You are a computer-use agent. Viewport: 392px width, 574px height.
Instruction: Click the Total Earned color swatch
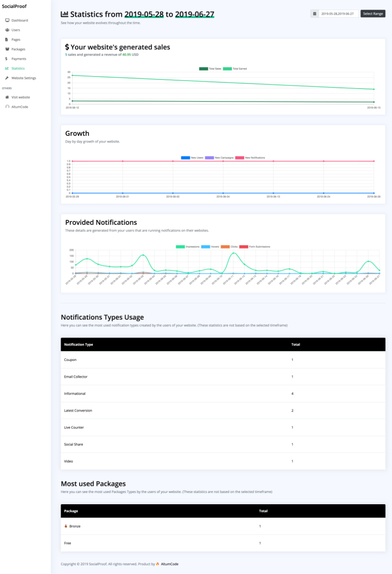pyautogui.click(x=227, y=69)
